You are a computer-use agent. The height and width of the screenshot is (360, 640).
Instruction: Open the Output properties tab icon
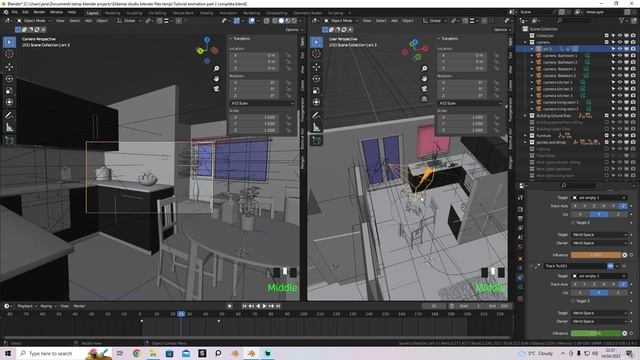(x=520, y=219)
